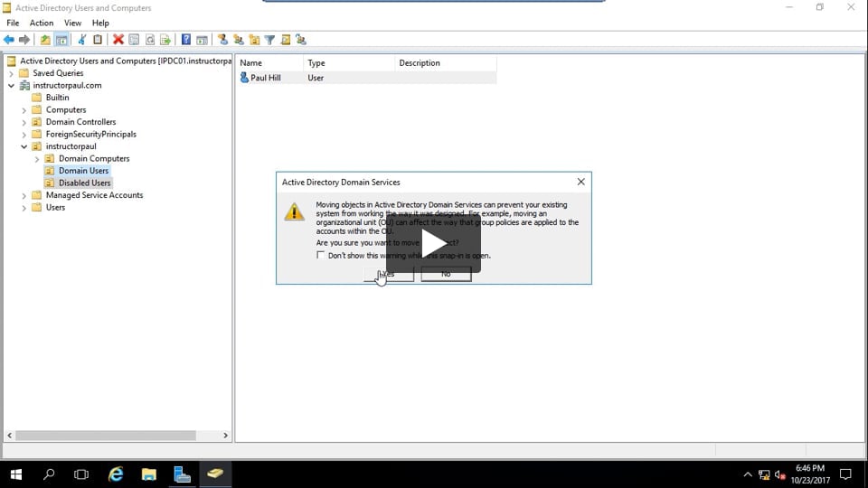This screenshot has width=868, height=488.
Task: Click the Filter funnel toolbar icon
Action: [269, 40]
